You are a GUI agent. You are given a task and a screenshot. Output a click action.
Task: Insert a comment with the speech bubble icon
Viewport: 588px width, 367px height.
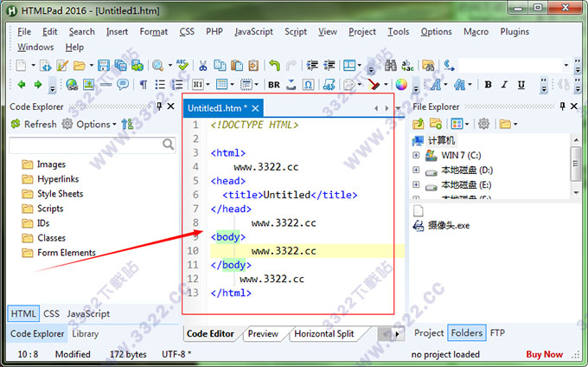pos(123,85)
